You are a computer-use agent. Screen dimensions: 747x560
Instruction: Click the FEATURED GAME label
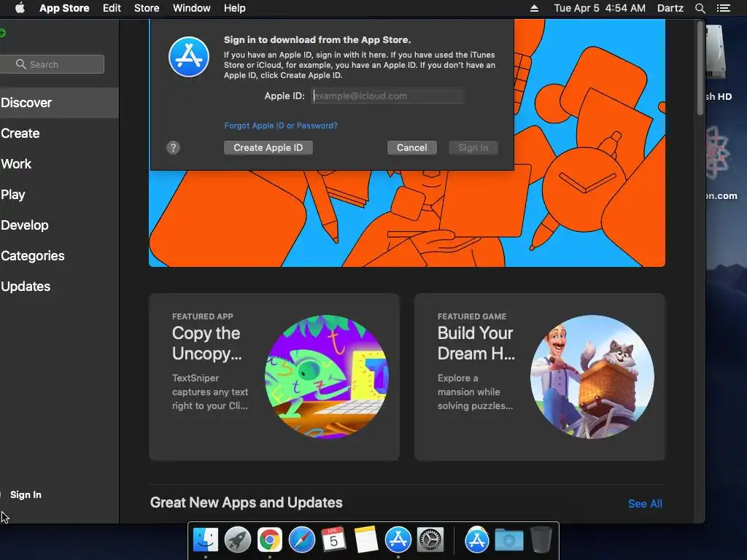472,316
